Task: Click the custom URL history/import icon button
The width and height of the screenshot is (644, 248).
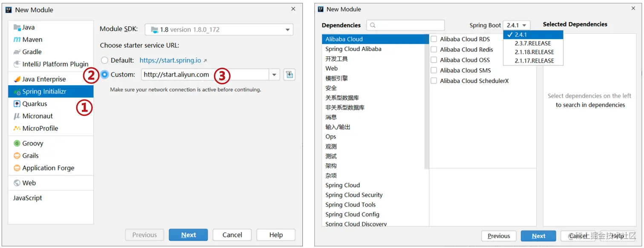Action: point(290,75)
